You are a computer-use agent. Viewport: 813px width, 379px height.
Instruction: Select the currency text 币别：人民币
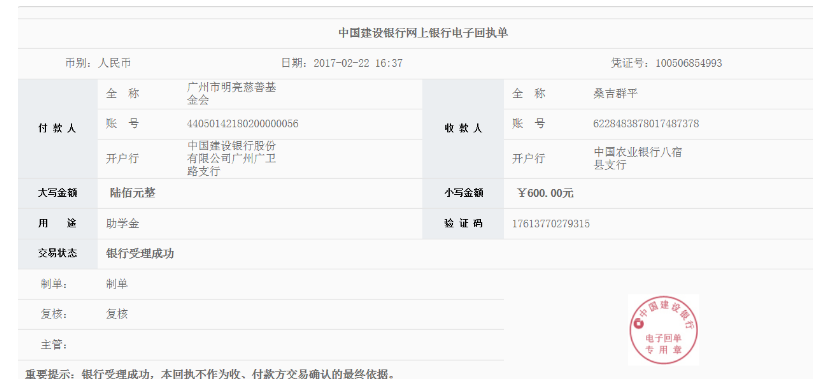coord(97,64)
